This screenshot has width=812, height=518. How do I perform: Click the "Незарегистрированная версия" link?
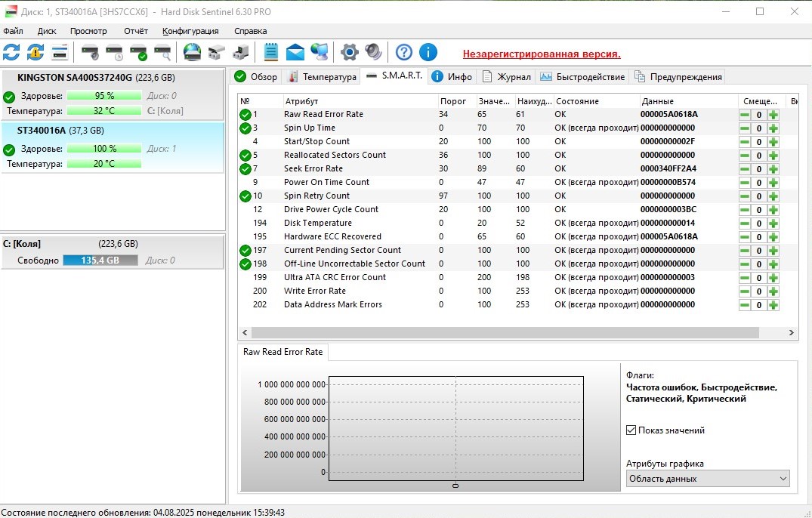click(542, 54)
